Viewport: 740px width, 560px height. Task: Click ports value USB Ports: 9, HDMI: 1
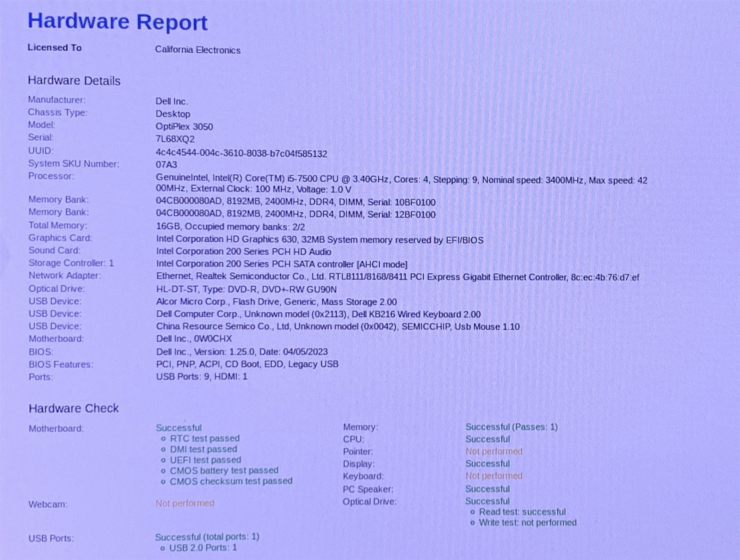click(x=202, y=377)
